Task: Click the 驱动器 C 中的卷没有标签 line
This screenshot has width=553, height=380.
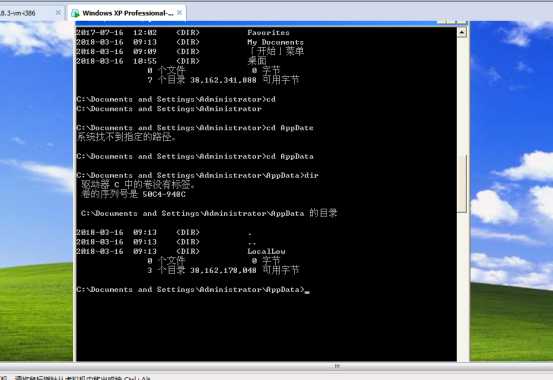Action: [x=138, y=185]
